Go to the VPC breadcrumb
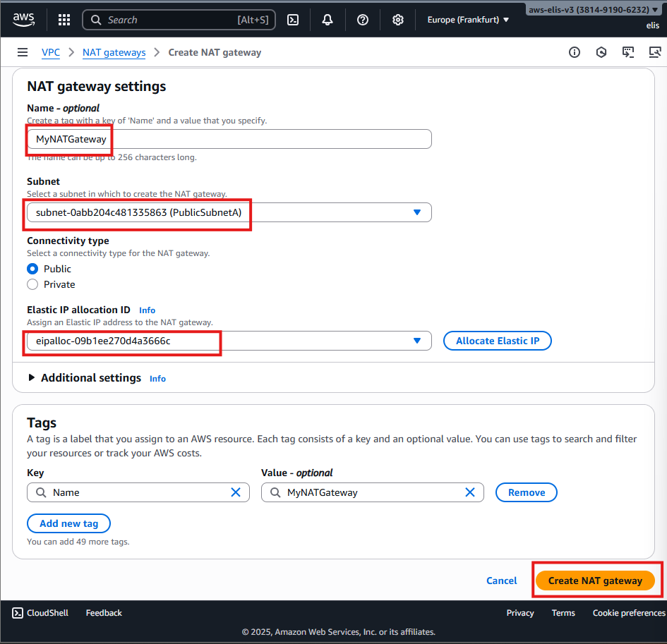Screen dimensions: 667x644 pos(51,53)
